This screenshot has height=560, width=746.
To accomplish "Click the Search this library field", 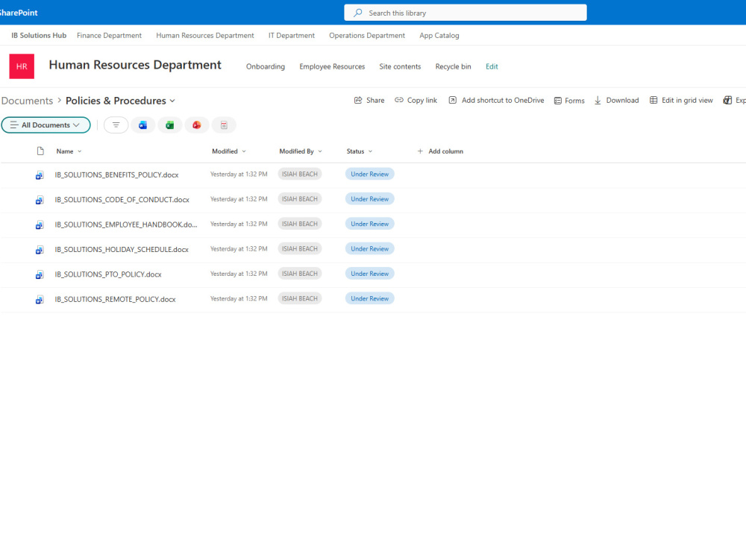I will (466, 13).
